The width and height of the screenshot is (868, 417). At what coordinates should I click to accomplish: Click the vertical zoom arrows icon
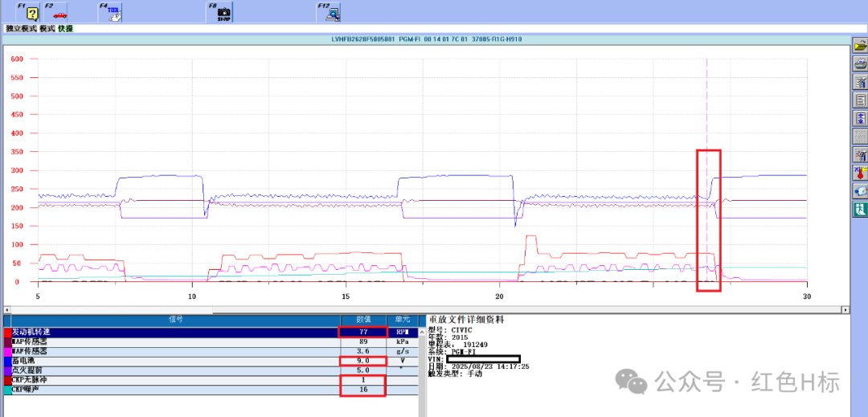860,118
